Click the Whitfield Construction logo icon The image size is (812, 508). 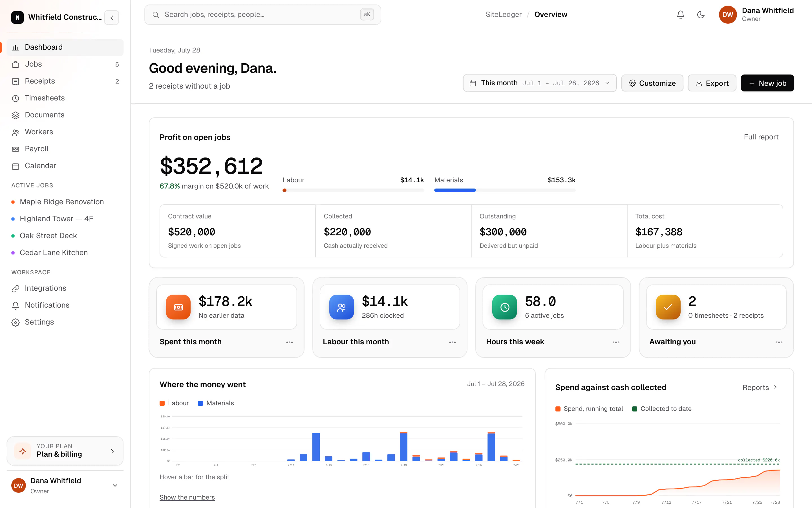pyautogui.click(x=17, y=17)
